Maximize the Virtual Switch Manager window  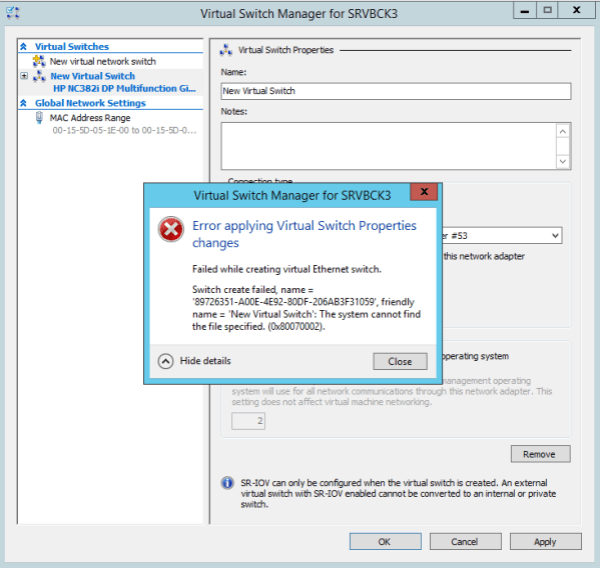click(x=547, y=11)
